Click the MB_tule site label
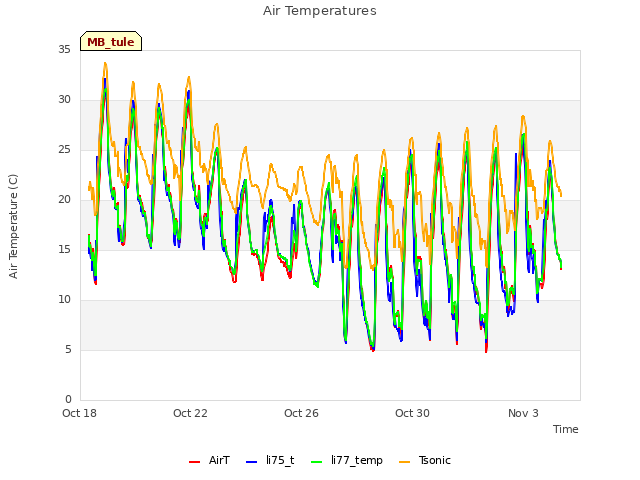This screenshot has height=480, width=640. pyautogui.click(x=111, y=41)
